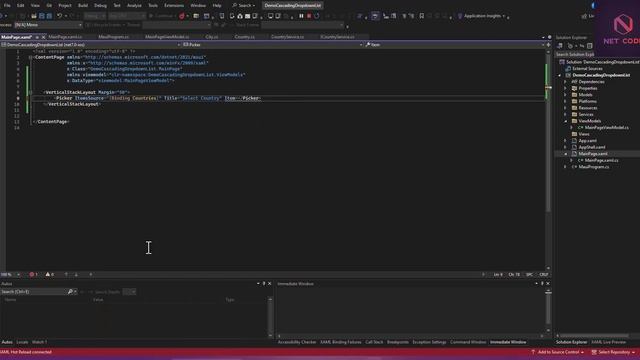Image resolution: width=640 pixels, height=360 pixels.
Task: Pause debugging with the Break All icon
Action: coord(301,16)
